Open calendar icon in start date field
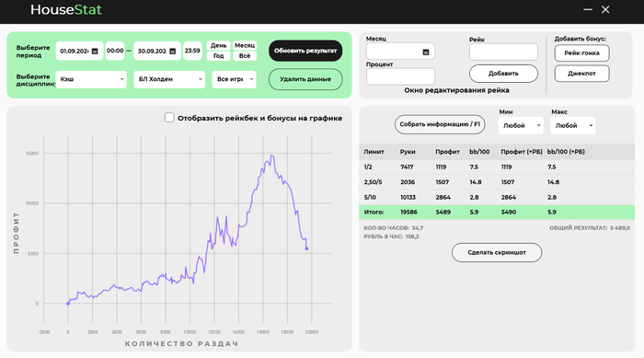The height and width of the screenshot is (358, 644). (95, 52)
